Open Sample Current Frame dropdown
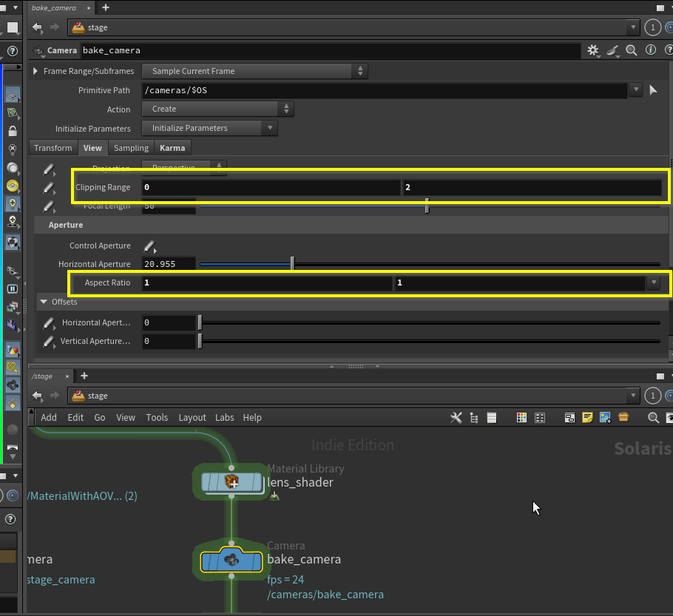 pyautogui.click(x=254, y=71)
